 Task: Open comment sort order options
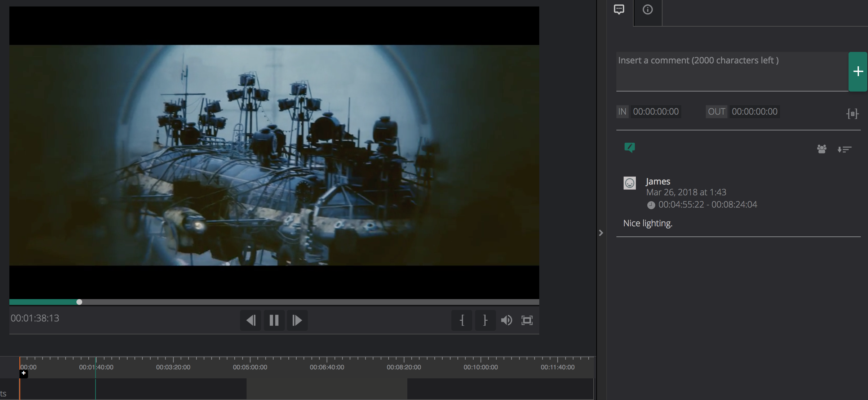pos(844,149)
